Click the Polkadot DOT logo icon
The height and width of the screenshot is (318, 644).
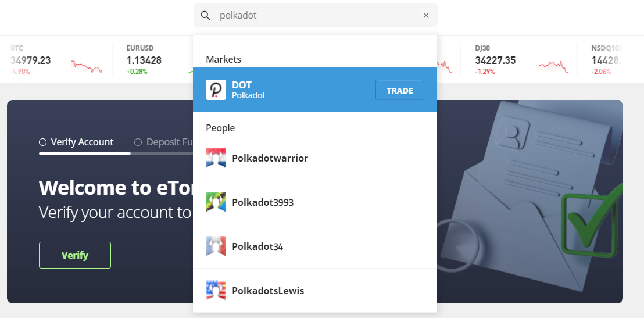pos(216,90)
